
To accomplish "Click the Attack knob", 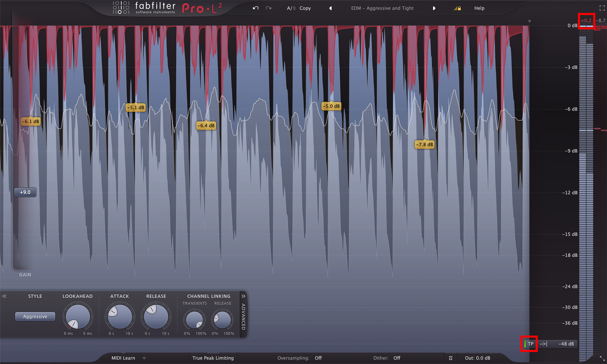I will (120, 317).
